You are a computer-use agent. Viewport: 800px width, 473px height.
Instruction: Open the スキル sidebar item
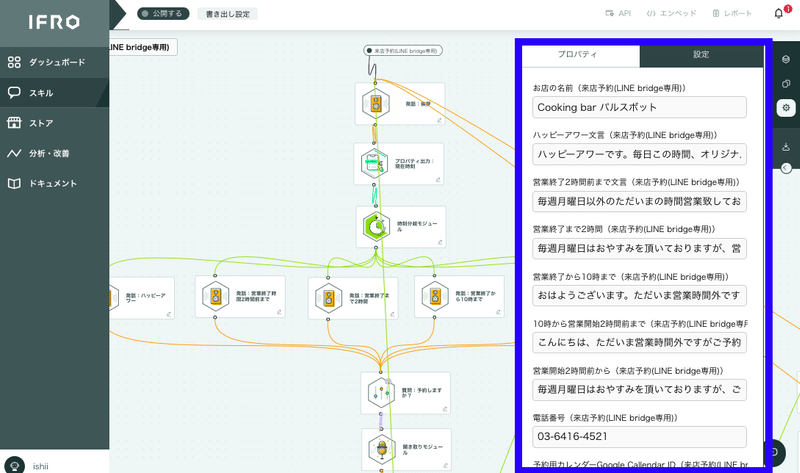tap(54, 93)
